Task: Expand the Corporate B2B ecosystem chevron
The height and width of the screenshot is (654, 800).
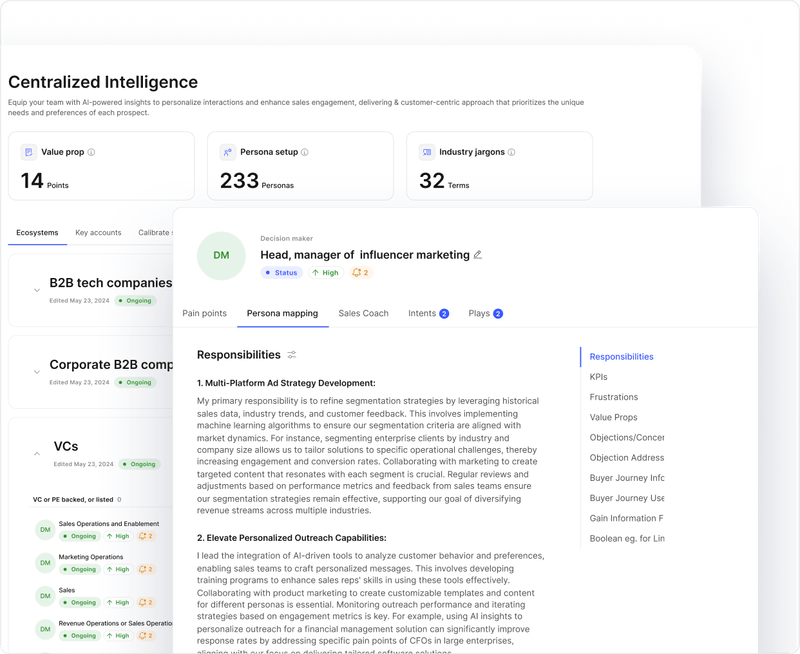Action: [37, 372]
